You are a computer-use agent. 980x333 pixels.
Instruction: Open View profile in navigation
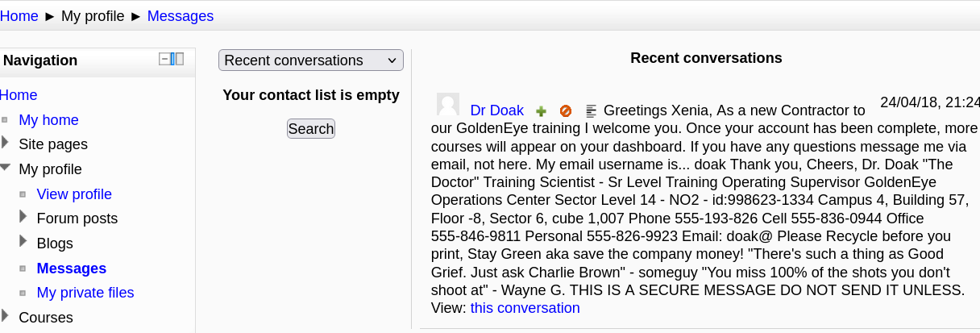[74, 194]
